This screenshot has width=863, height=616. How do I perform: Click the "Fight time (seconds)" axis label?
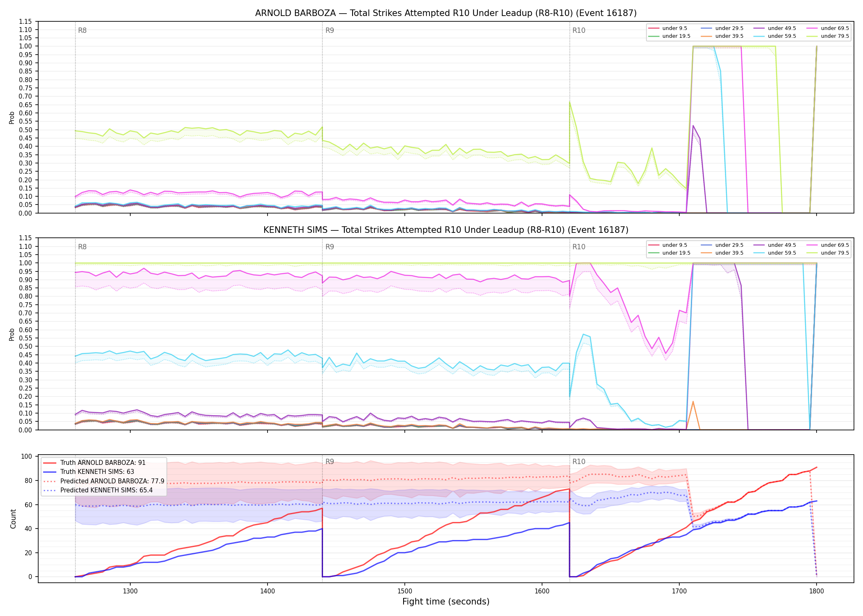pos(446,602)
